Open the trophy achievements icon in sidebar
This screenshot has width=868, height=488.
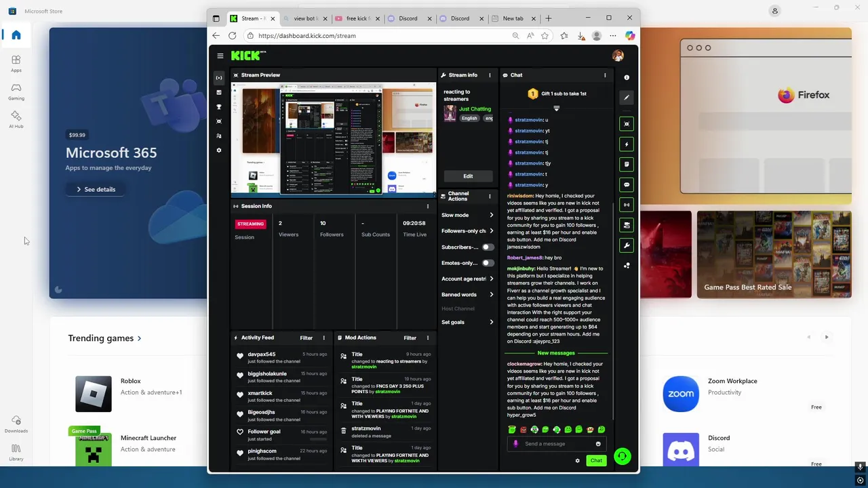(x=218, y=107)
